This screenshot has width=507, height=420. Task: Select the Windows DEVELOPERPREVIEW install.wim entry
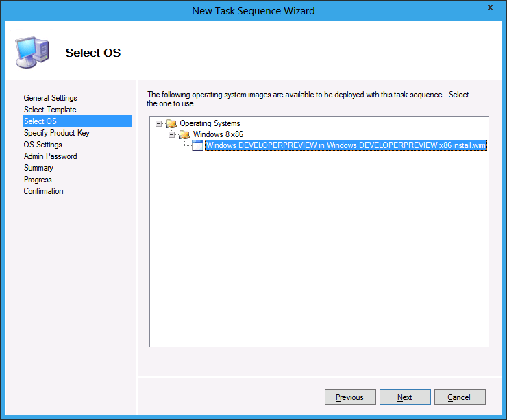pos(345,145)
